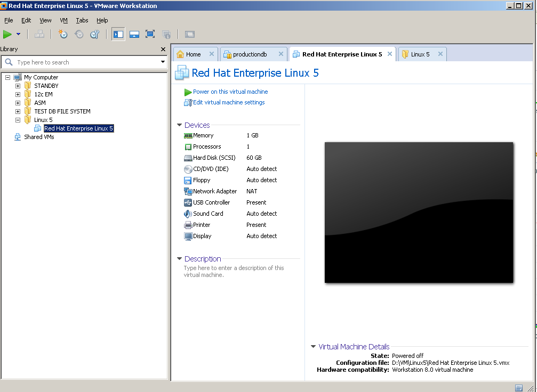Expand the STANDBY folder
Screen dimensions: 537x392
[x=18, y=86]
